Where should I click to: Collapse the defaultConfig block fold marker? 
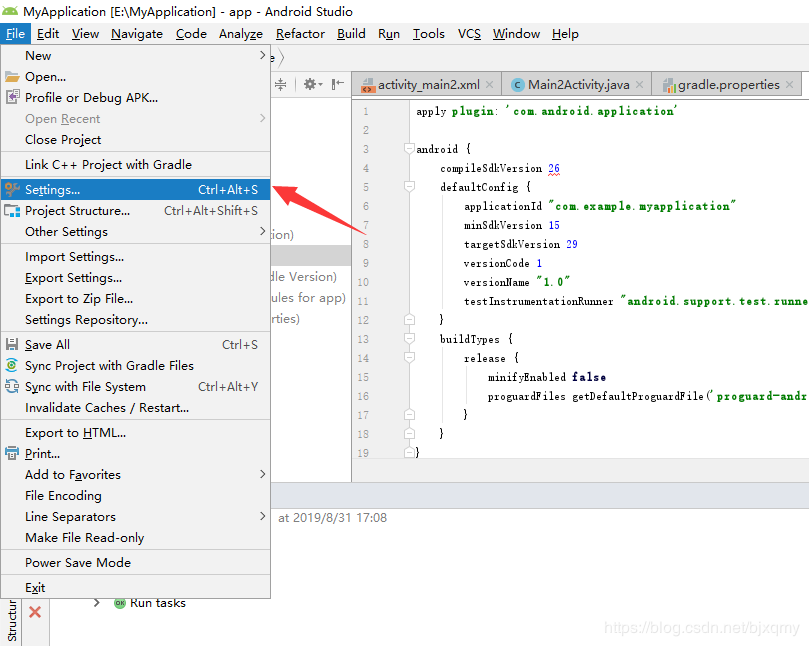click(409, 187)
